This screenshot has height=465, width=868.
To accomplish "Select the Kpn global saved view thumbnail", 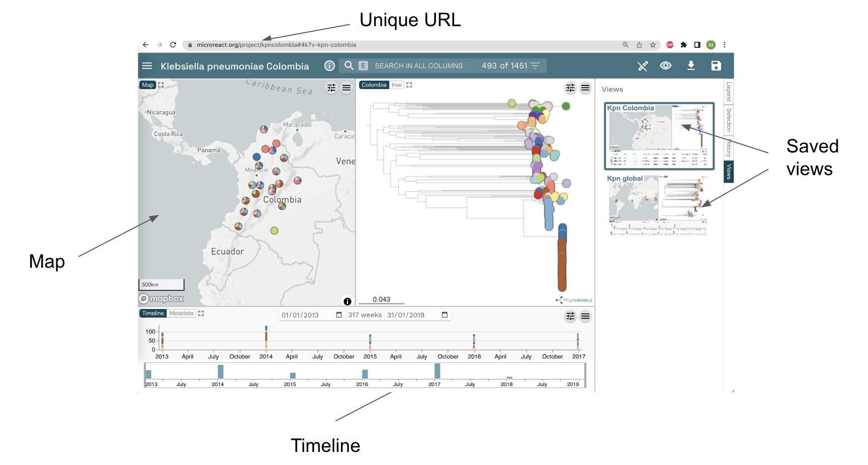I will pos(657,206).
